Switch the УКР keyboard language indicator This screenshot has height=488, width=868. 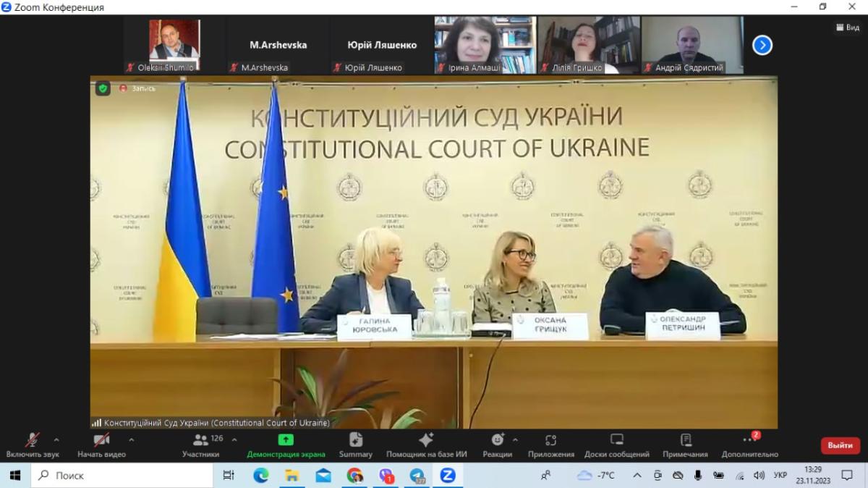point(780,476)
